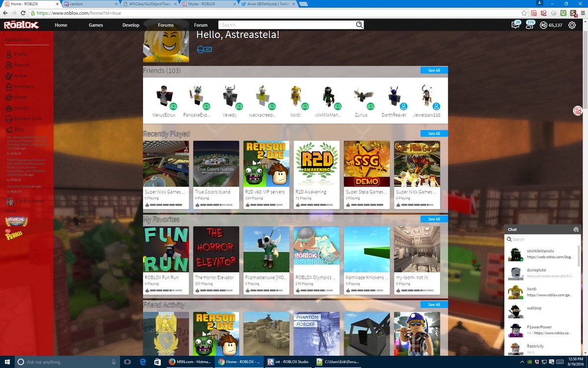
Task: Click See All for Friend Activity
Action: pyautogui.click(x=434, y=305)
